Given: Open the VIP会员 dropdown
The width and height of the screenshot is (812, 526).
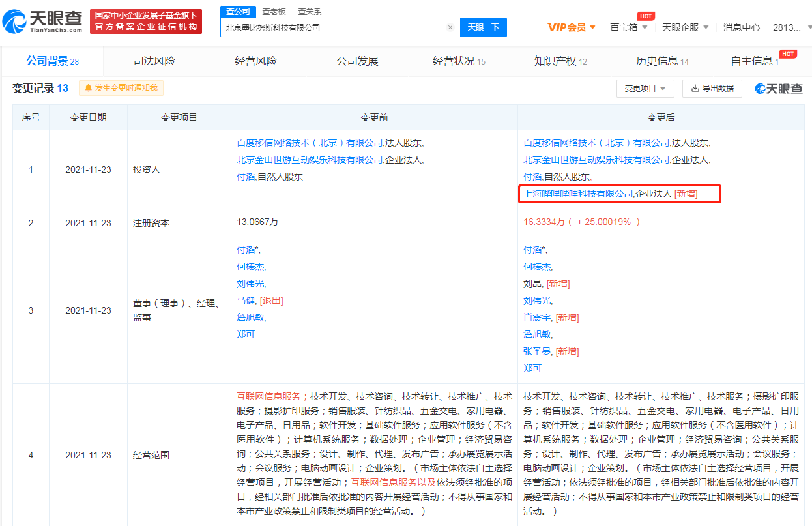Looking at the screenshot, I should 572,27.
